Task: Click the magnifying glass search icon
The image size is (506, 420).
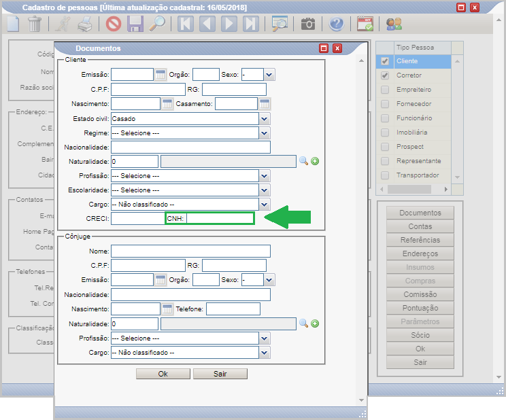Action: point(157,24)
